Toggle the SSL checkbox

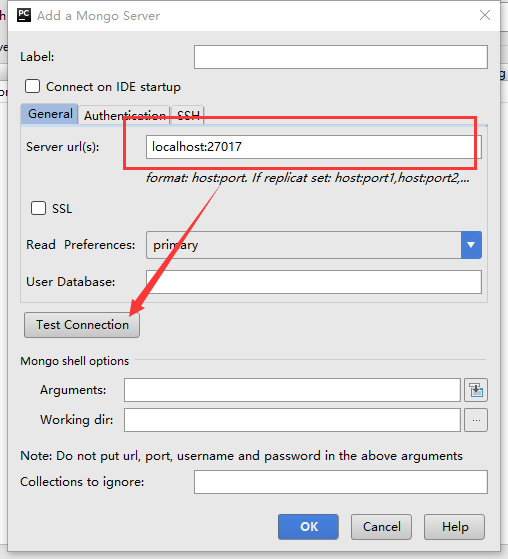tap(39, 208)
